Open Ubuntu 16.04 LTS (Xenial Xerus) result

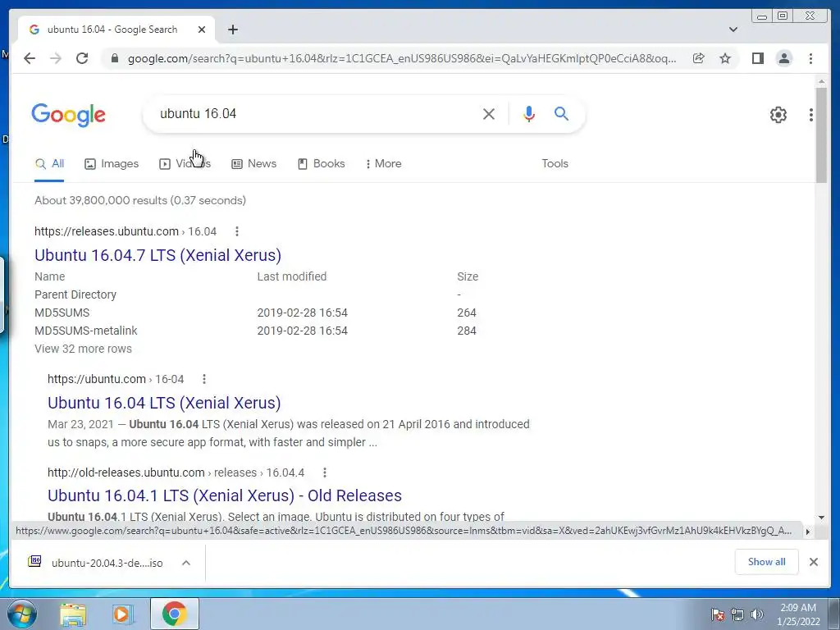(164, 403)
